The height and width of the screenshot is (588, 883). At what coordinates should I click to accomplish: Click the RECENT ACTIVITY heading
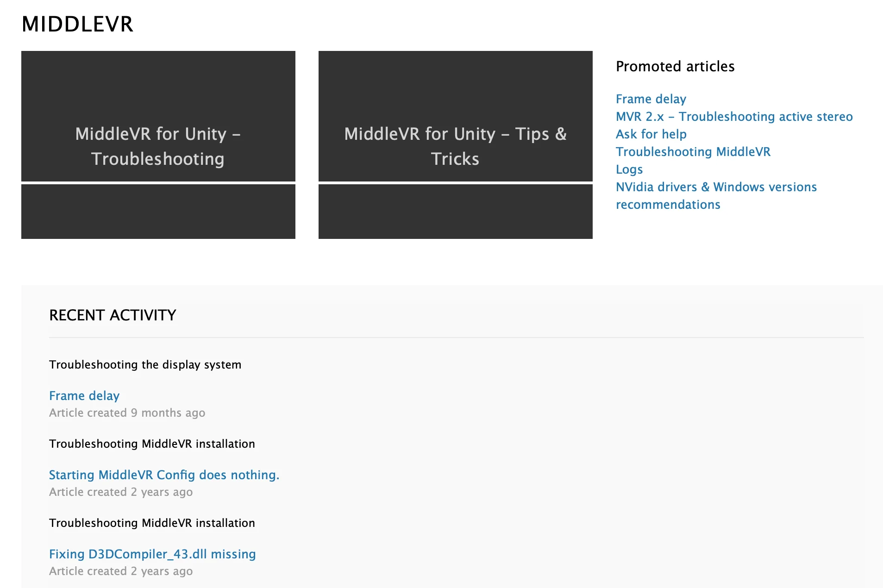[113, 315]
